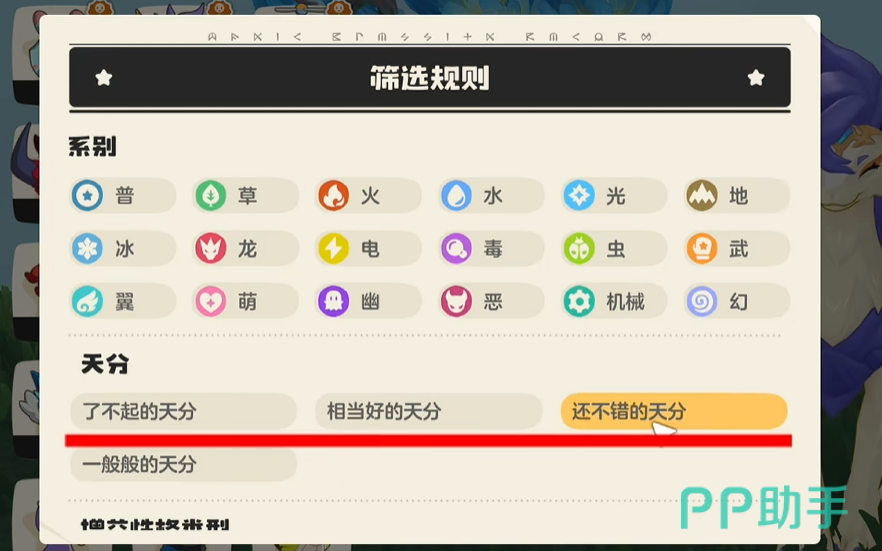
Task: Choose the 电 electric lightning bolt icon
Action: click(334, 249)
